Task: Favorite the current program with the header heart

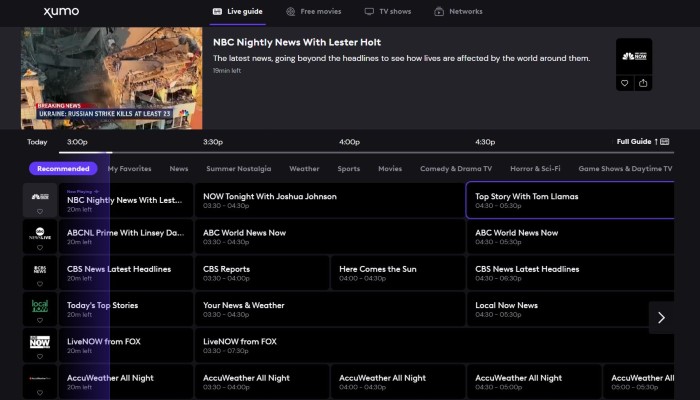Action: 625,83
